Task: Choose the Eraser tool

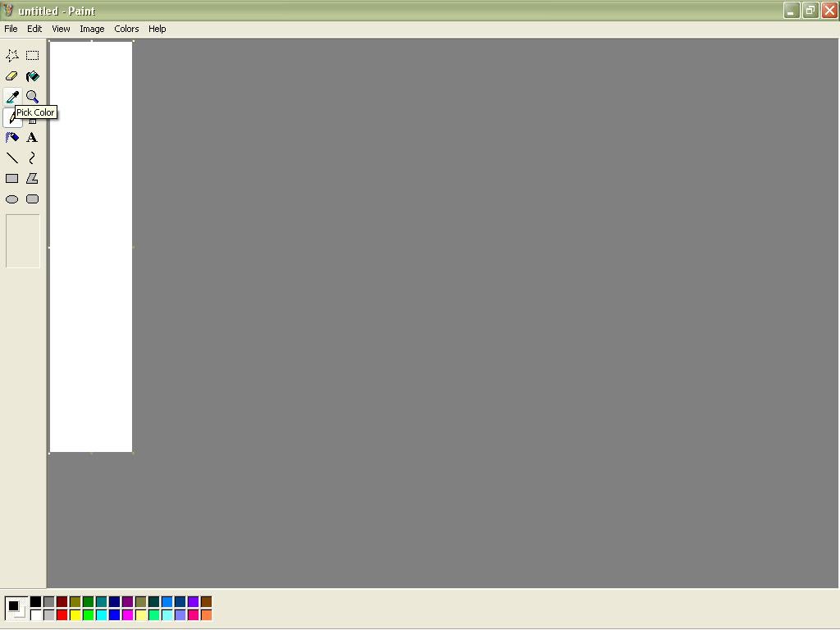Action: (x=11, y=75)
